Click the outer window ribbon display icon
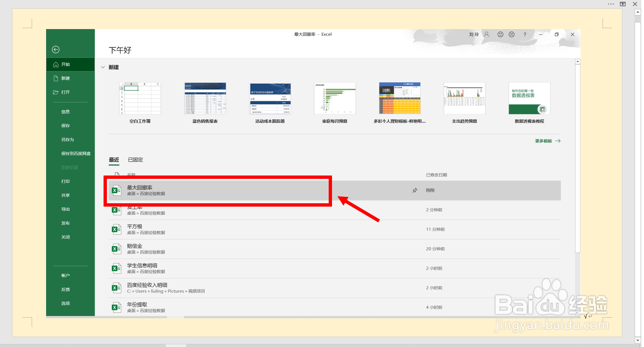Viewport: 644px width, 347px height. [623, 4]
